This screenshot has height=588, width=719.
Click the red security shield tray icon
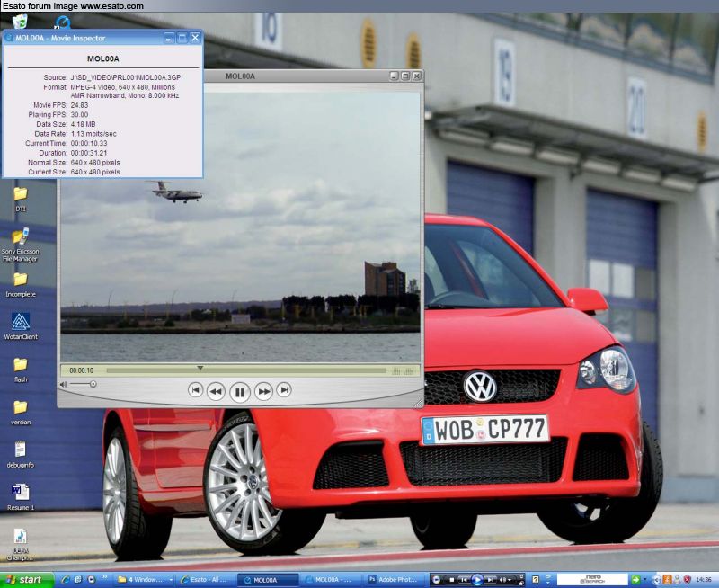coord(687,580)
